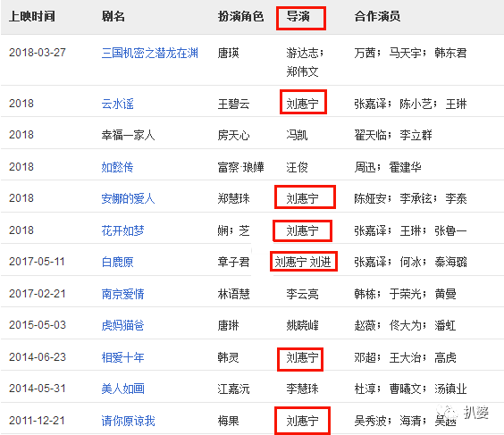Viewport: 504px width, 435px height.
Task: Click the role name 郑慧珠
Action: click(x=233, y=198)
